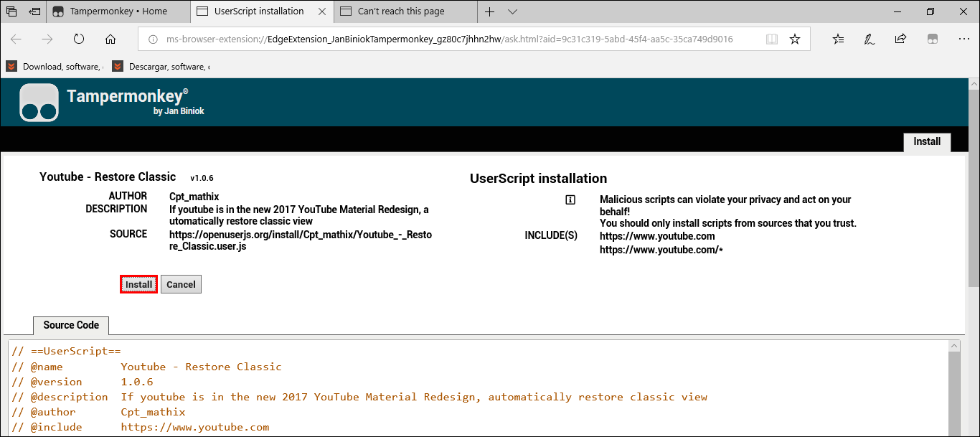Click the info icon beside the malicious scripts warning
Image resolution: width=980 pixels, height=437 pixels.
click(x=570, y=200)
